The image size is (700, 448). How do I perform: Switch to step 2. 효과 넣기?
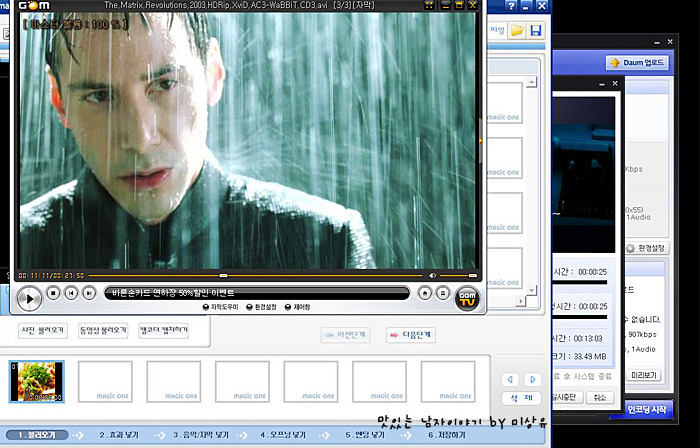pos(119,435)
